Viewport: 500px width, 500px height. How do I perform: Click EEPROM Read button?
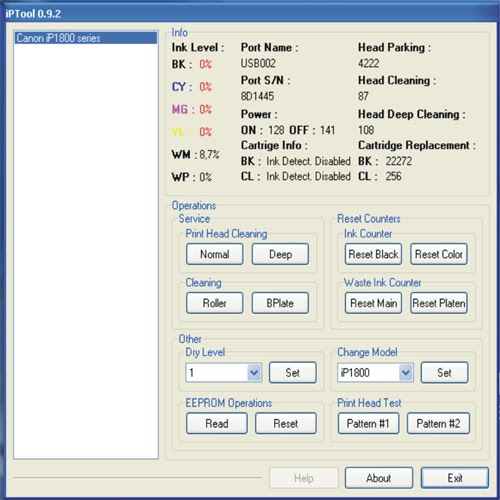point(217,423)
